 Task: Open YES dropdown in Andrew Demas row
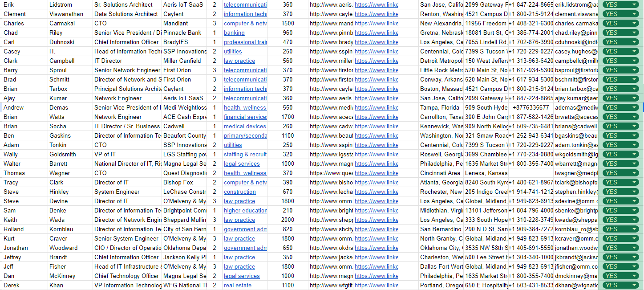tap(634, 107)
